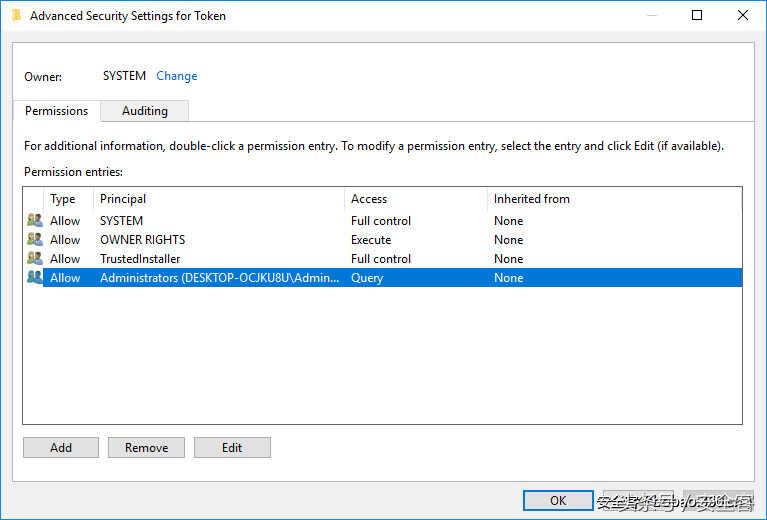Select the Permissions tab
Screen dimensions: 767x520
click(57, 111)
